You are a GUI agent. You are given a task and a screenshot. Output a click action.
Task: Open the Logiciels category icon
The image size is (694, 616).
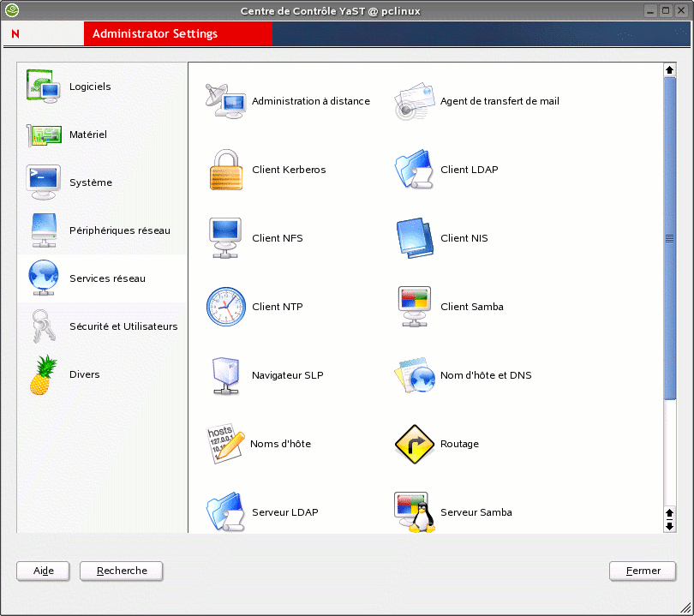coord(43,87)
